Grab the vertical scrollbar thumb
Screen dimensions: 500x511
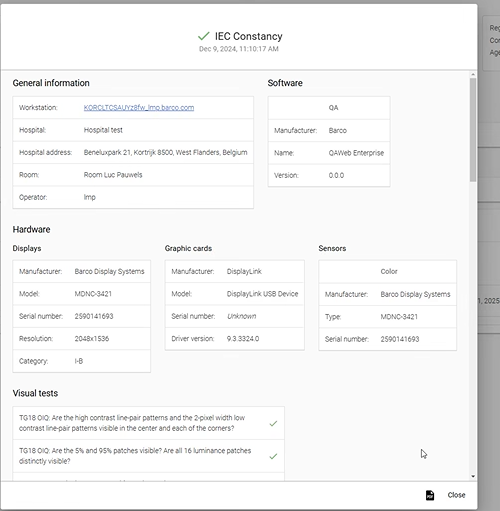(x=473, y=130)
